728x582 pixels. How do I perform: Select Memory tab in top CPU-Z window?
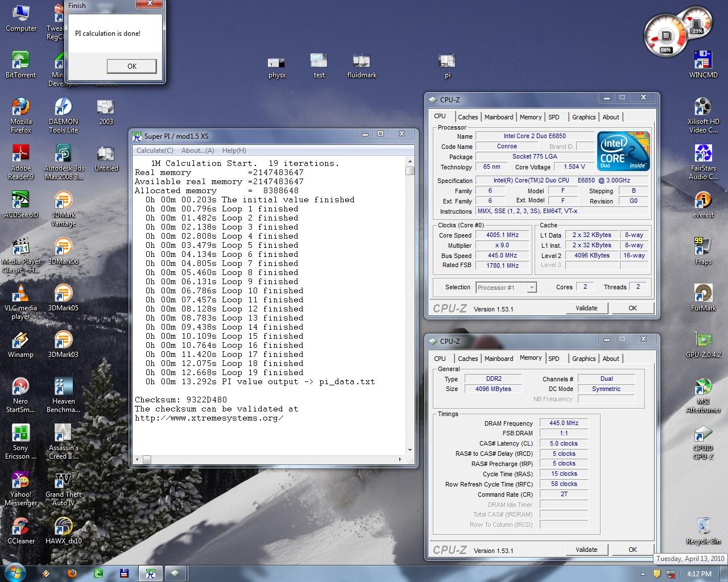[x=531, y=117]
